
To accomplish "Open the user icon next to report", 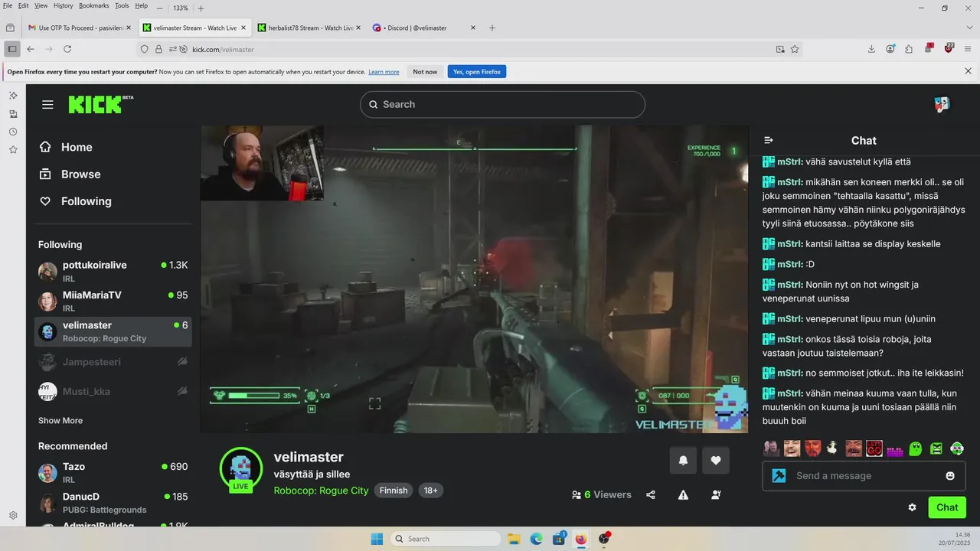I will [716, 495].
